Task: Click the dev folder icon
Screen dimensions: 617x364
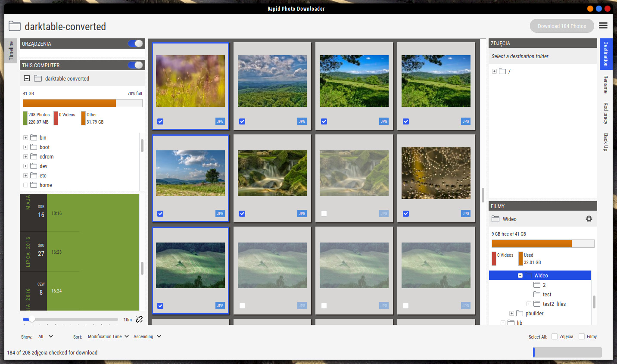Action: tap(34, 166)
